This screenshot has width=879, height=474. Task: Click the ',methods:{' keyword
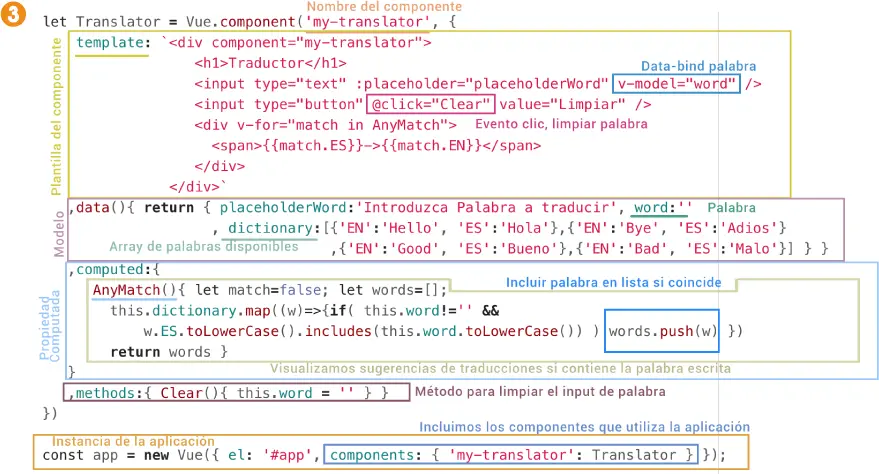pyautogui.click(x=110, y=393)
